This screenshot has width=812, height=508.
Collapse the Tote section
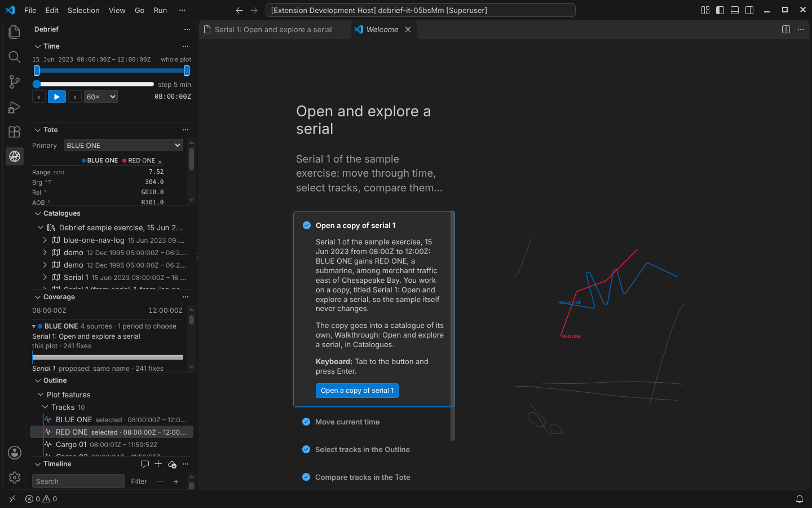tap(38, 130)
